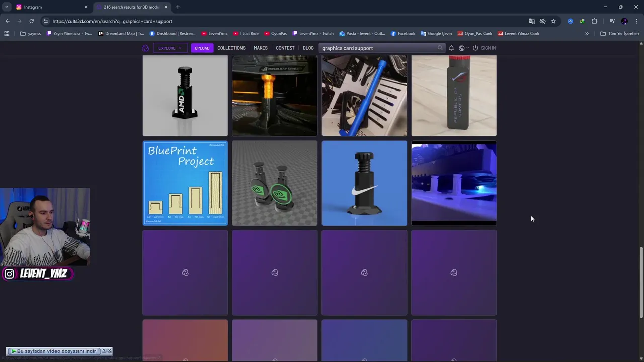Bookmark this page with star icon
The image size is (644, 362).
553,21
